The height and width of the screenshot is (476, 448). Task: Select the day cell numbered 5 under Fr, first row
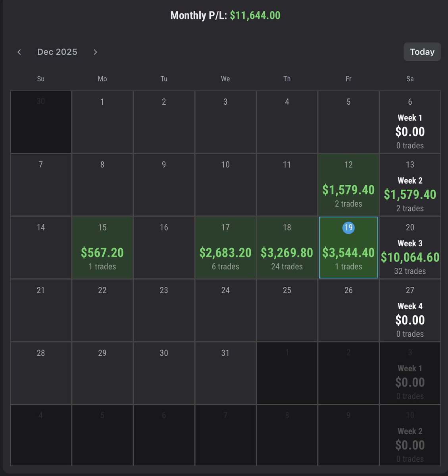[348, 122]
